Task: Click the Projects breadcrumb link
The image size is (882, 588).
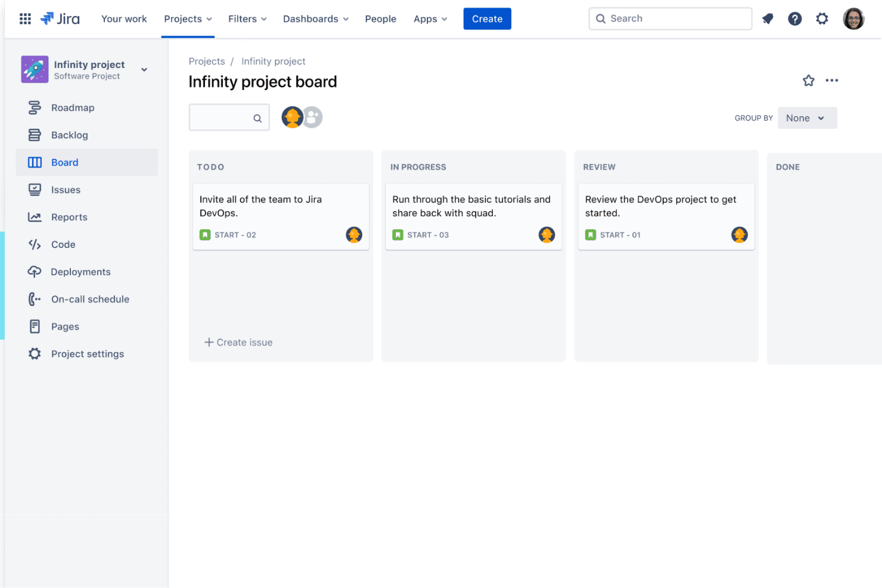Action: click(207, 61)
